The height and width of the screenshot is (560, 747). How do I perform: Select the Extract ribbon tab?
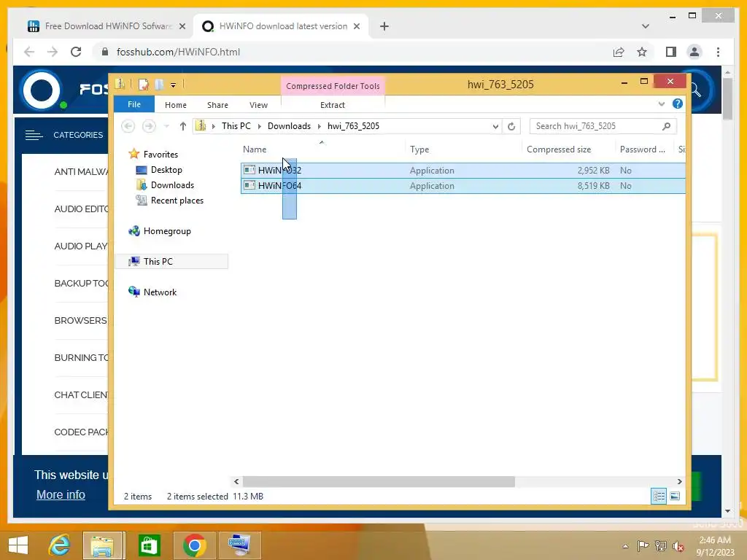pyautogui.click(x=332, y=105)
